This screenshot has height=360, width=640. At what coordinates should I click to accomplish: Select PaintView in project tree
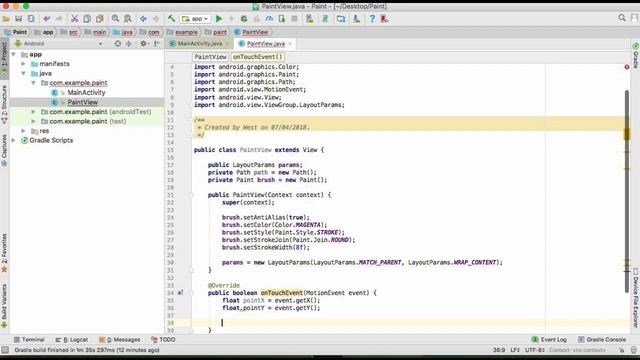[x=82, y=102]
